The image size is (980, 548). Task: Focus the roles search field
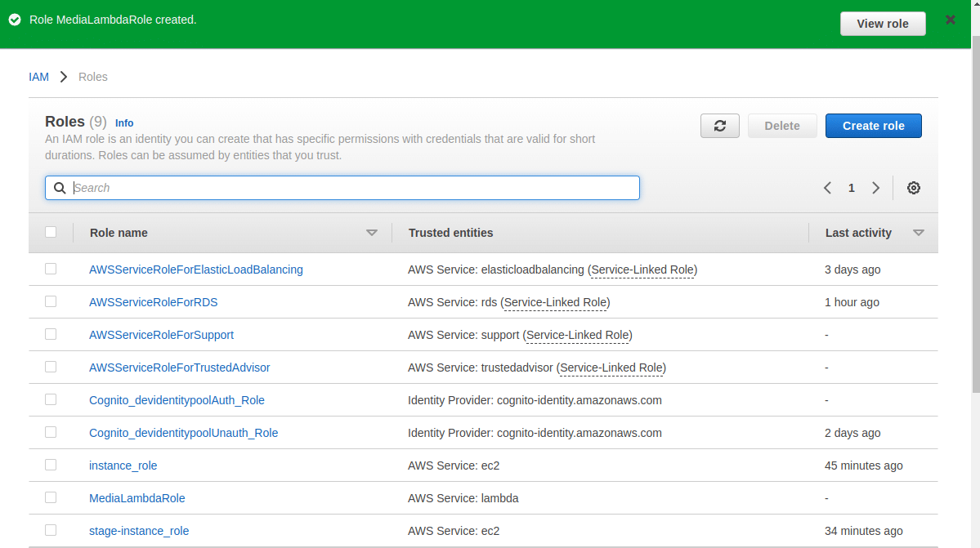coord(351,188)
